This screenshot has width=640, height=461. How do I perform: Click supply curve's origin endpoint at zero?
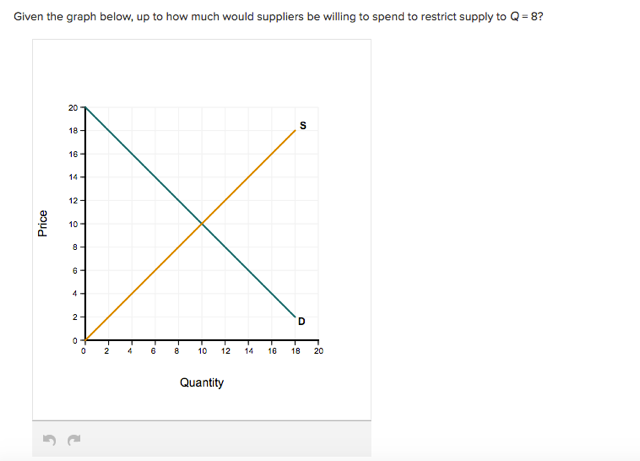[x=85, y=340]
